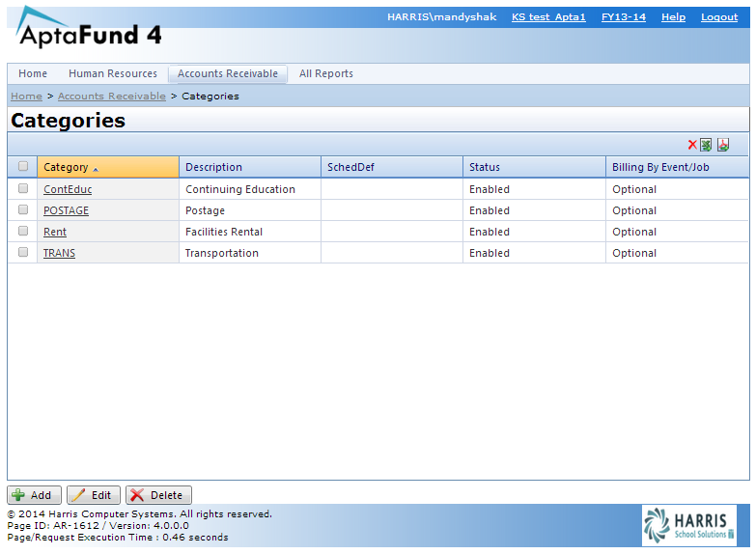
Task: Open the Home menu tab
Action: (33, 73)
